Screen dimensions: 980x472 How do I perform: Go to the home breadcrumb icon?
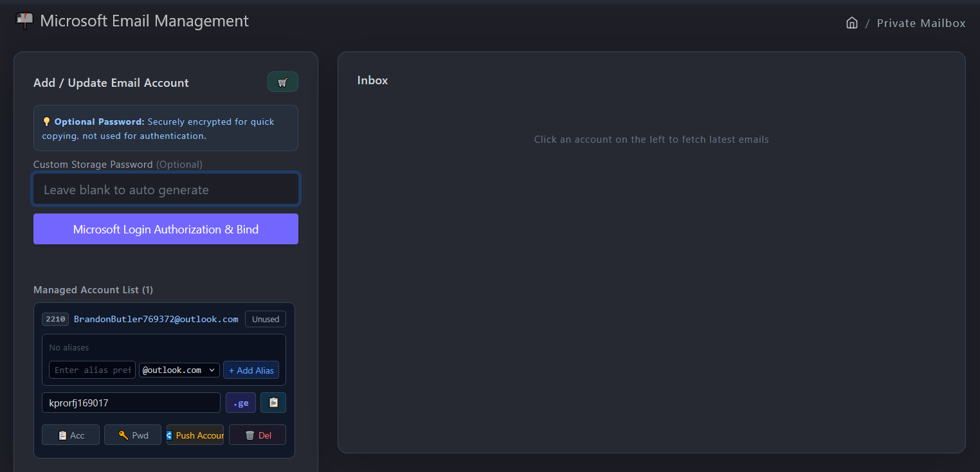click(852, 23)
